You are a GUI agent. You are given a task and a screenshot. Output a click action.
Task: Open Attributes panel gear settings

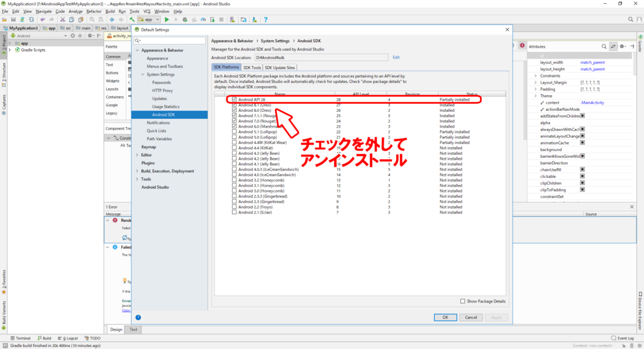pyautogui.click(x=623, y=47)
